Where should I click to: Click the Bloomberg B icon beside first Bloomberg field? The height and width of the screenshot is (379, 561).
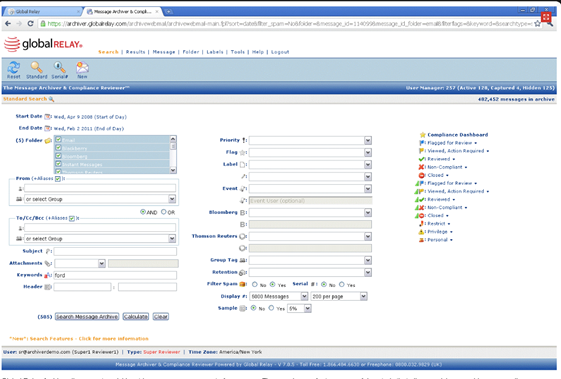coord(243,213)
